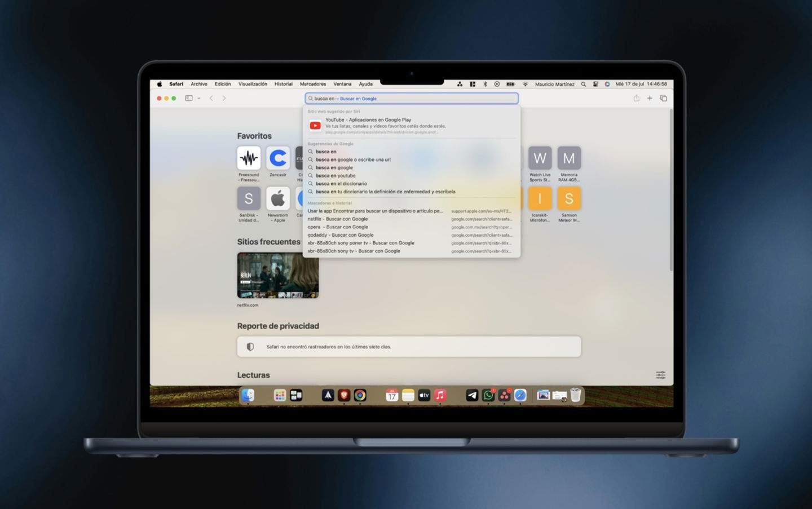The width and height of the screenshot is (812, 509).
Task: Open the Safari sidebar icon
Action: coord(188,98)
